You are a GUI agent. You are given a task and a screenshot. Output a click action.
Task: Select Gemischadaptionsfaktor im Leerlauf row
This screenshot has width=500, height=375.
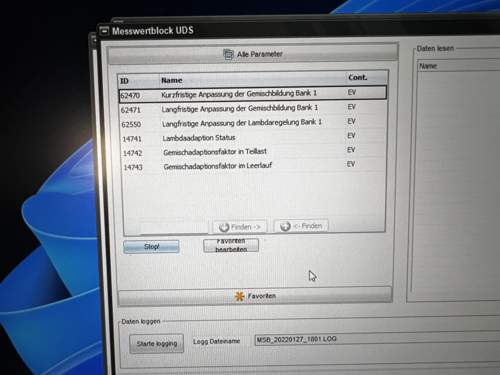[253, 165]
